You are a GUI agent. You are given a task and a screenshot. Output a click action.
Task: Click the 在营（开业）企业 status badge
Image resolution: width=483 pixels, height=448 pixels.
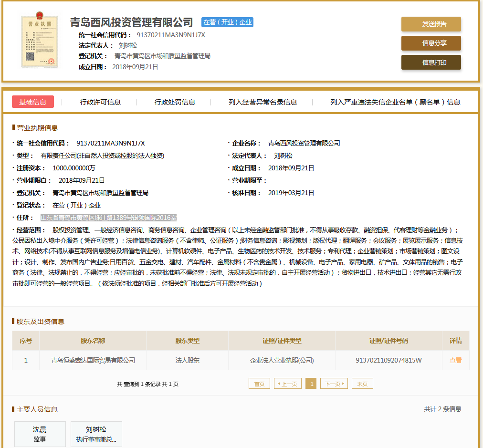click(227, 22)
